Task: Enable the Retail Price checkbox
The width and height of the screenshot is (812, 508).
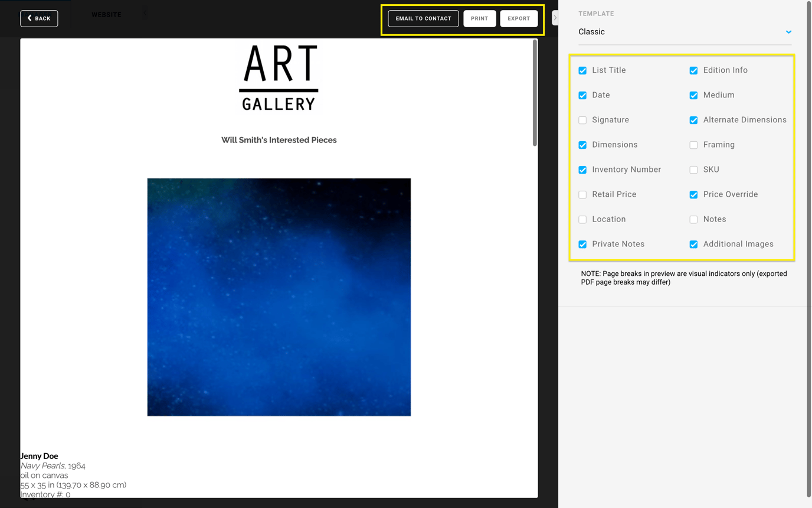Action: (x=582, y=194)
